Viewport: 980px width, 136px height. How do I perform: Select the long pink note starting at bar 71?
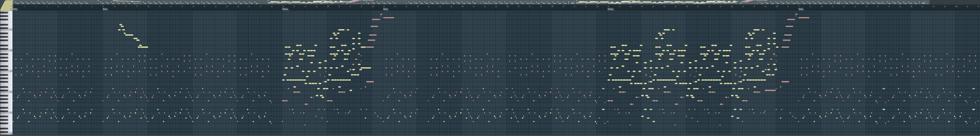[x=803, y=17]
